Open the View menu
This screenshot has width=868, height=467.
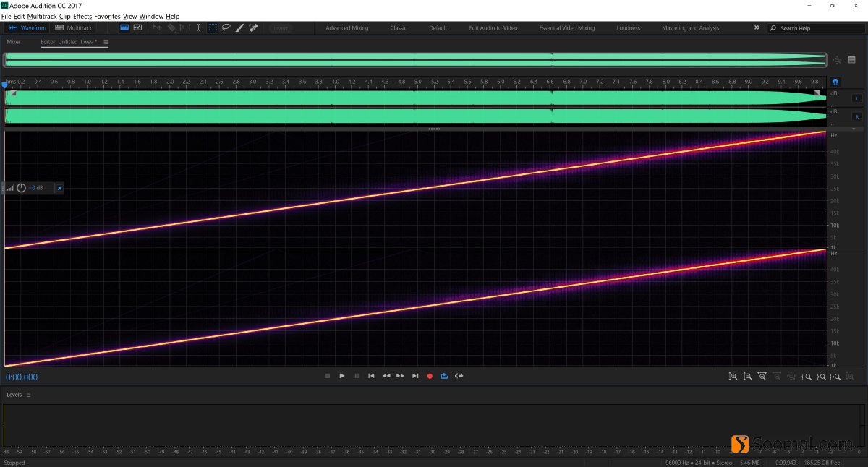pos(130,16)
